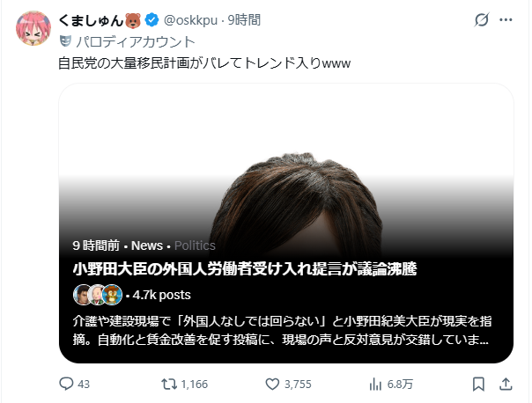Open the news card description text

pyautogui.click(x=282, y=331)
